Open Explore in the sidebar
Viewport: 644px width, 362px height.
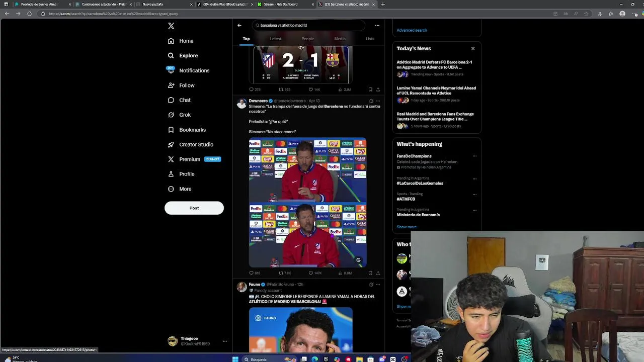tap(183, 56)
